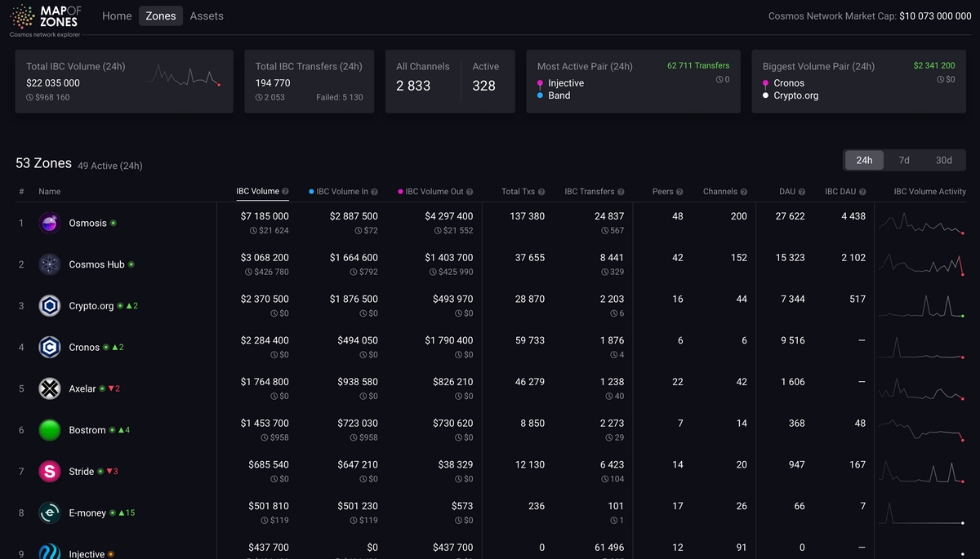Screen dimensions: 980x559
Task: Open the Stride zone name link
Action: 82,472
